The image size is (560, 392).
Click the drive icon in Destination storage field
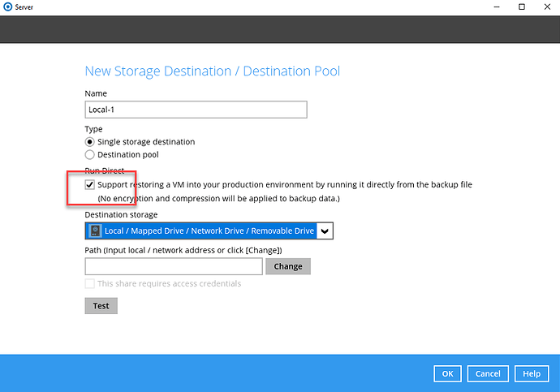coord(95,231)
